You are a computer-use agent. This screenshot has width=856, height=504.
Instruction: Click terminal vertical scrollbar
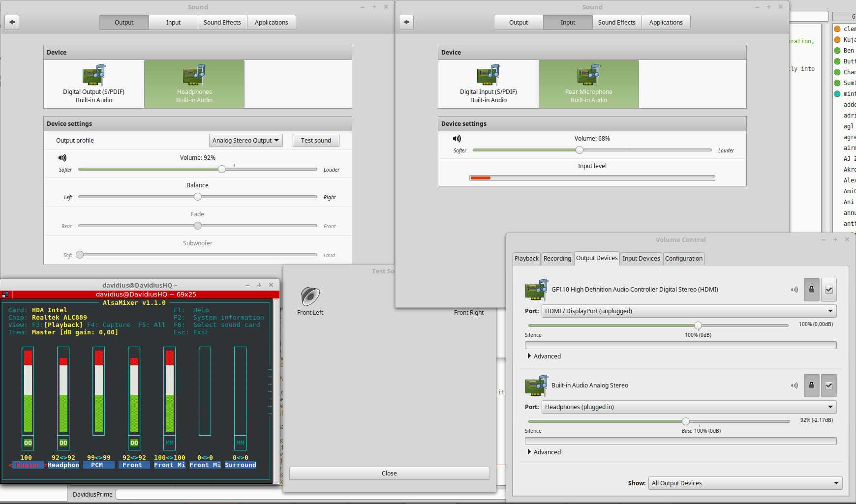(276, 391)
